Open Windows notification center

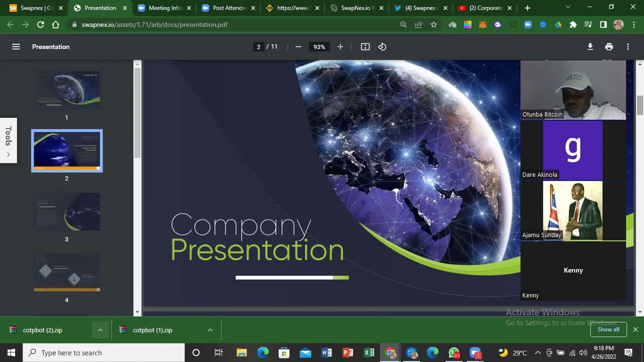coord(628,353)
